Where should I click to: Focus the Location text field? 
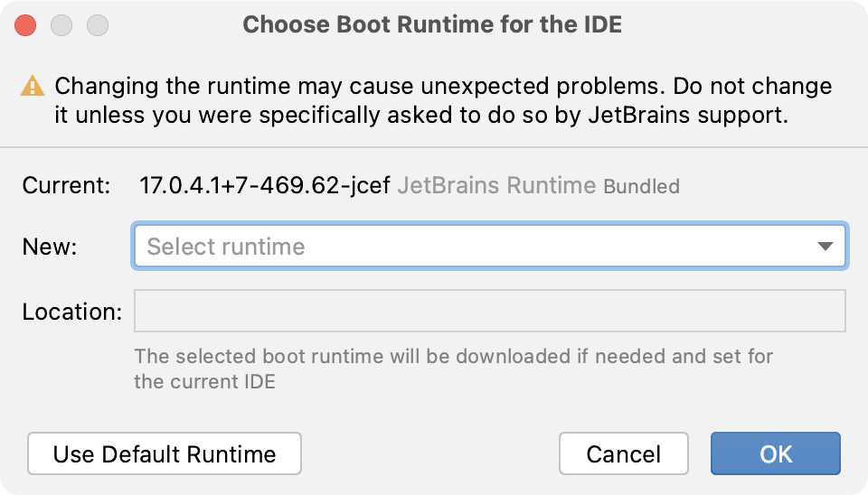489,311
